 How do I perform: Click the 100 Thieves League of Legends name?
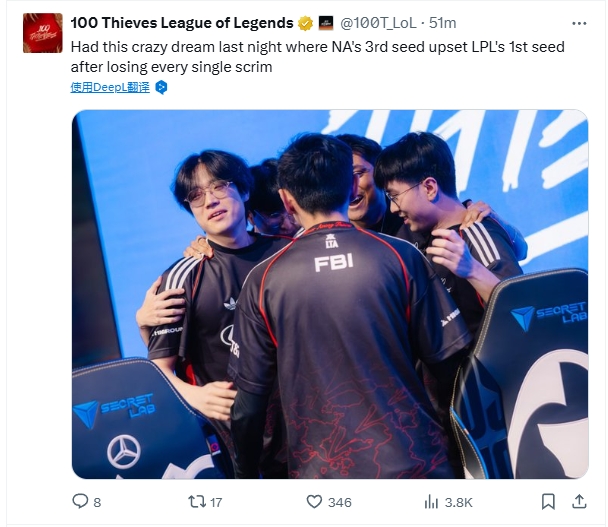[x=182, y=23]
